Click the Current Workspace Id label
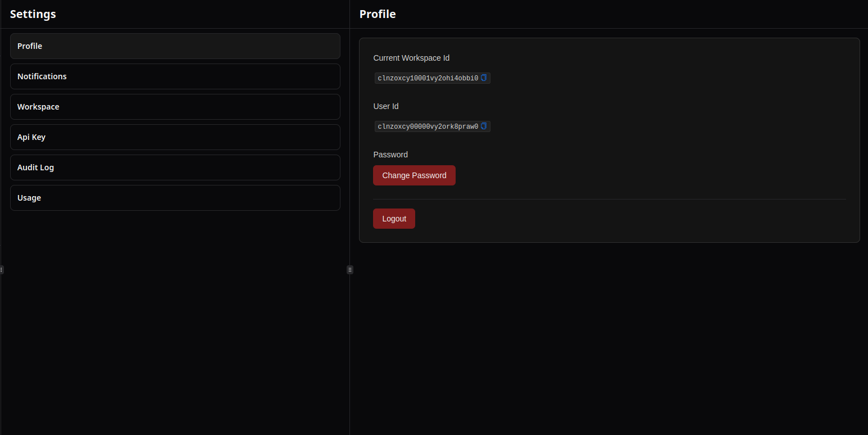The image size is (868, 435). coord(411,58)
